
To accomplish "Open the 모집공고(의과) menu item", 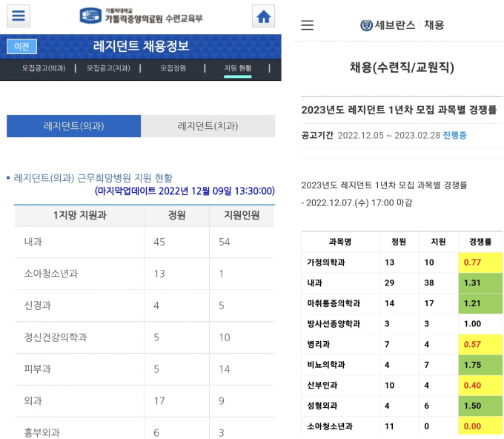I will coord(44,68).
